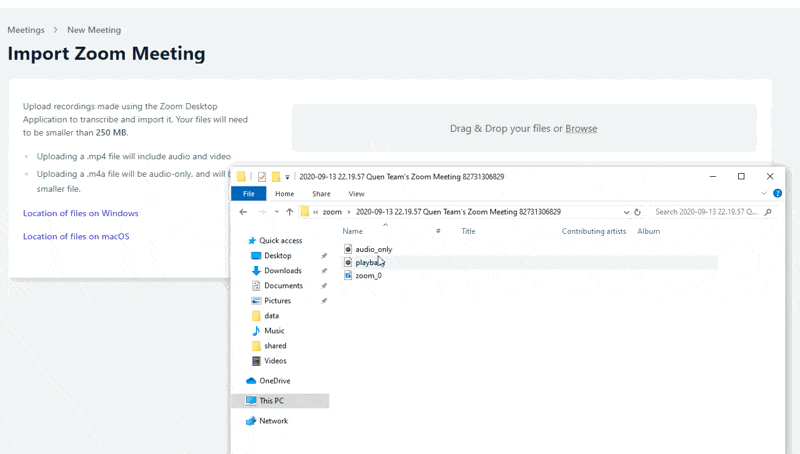Viewport: 800px width, 454px height.
Task: Unpin Desktop from Quick access
Action: tap(323, 256)
